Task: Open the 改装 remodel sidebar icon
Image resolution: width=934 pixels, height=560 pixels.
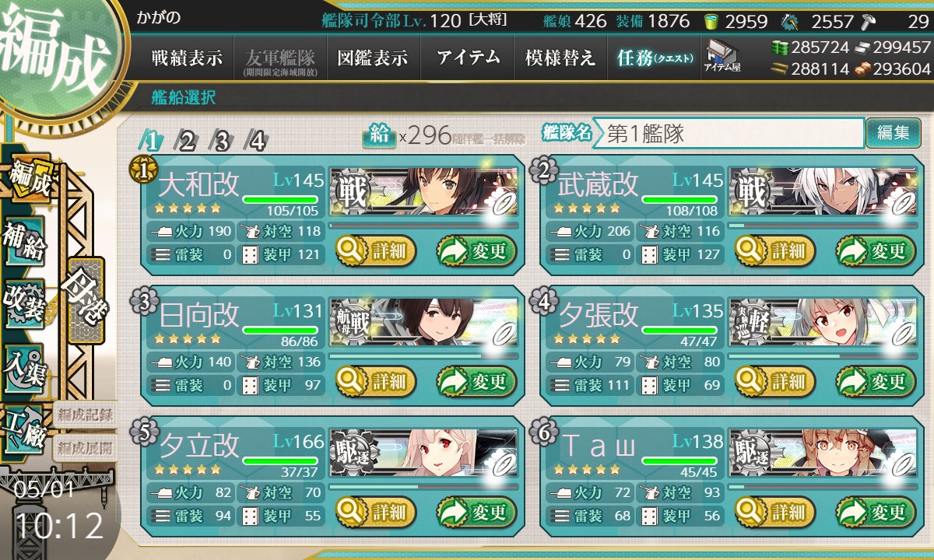Action: [24, 303]
